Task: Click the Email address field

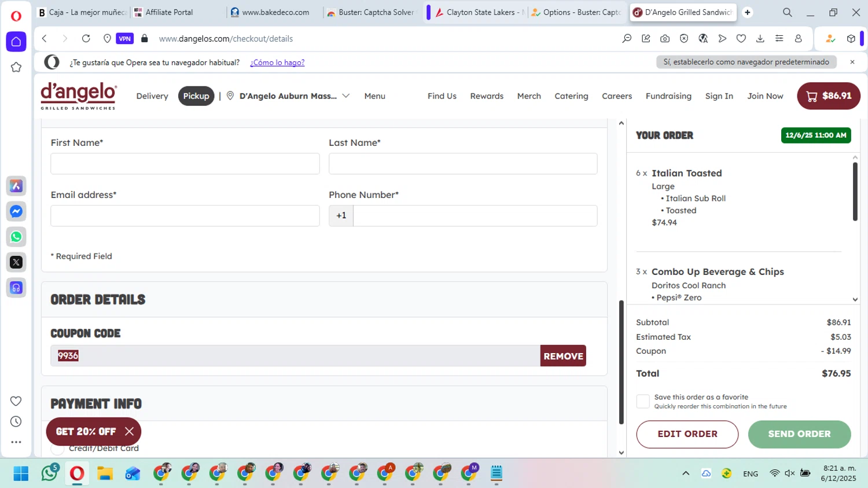Action: point(185,216)
